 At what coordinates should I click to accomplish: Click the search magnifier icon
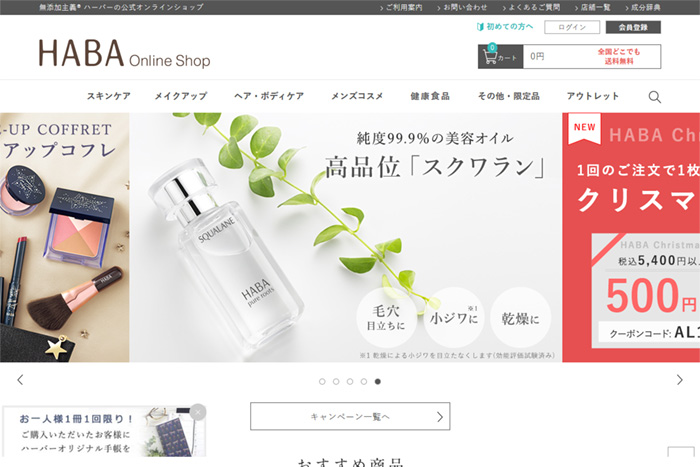click(x=654, y=97)
